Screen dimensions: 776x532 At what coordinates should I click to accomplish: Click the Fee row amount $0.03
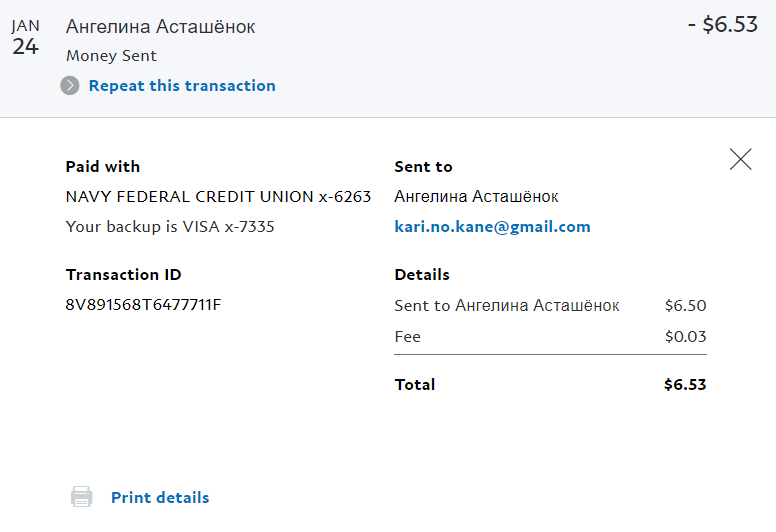pyautogui.click(x=685, y=337)
